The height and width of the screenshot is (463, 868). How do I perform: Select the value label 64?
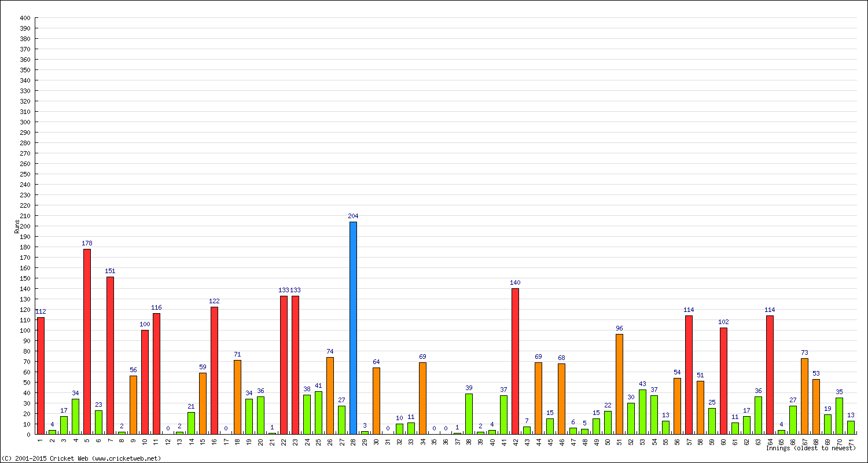(376, 362)
